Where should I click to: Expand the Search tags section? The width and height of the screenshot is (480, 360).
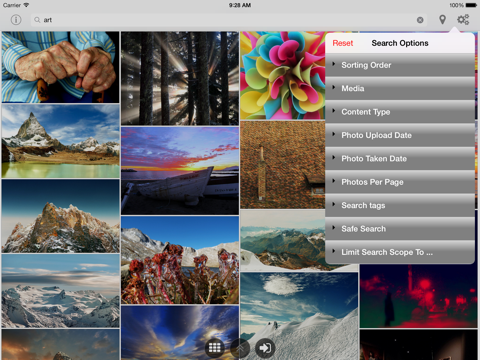400,205
